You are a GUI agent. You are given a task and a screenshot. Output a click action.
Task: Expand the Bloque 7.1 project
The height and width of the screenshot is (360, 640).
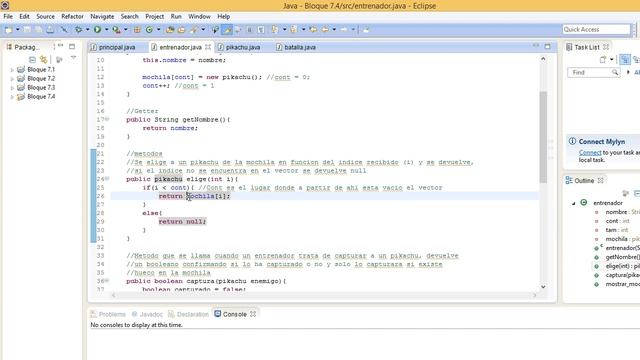(12, 70)
